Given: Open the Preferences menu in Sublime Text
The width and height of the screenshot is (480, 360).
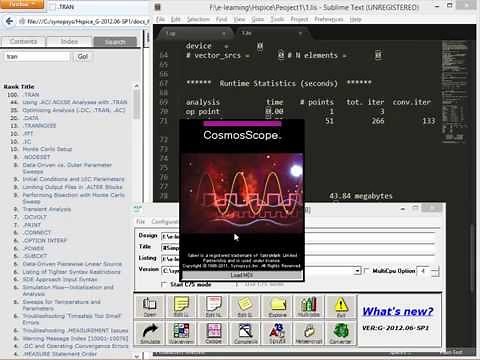Looking at the screenshot, I should (329, 20).
